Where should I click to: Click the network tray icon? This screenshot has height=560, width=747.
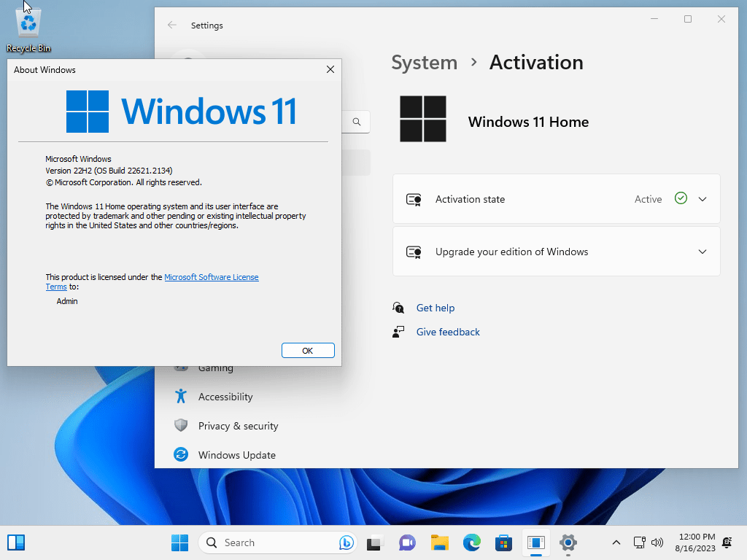point(639,542)
